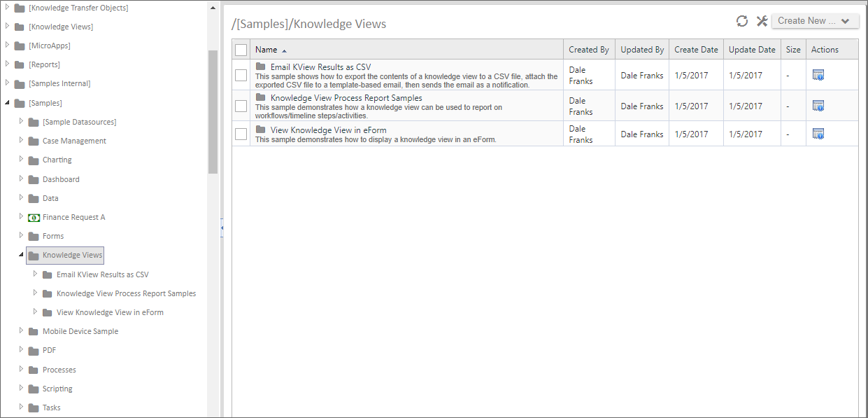Expand the [MicroApps] tree node
The image size is (868, 418).
[7, 45]
